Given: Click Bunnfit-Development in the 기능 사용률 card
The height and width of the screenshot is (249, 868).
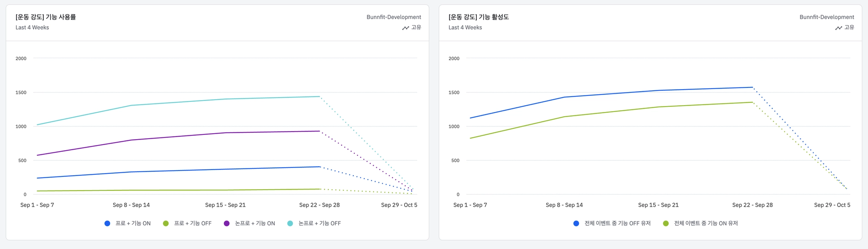Looking at the screenshot, I should [x=394, y=17].
